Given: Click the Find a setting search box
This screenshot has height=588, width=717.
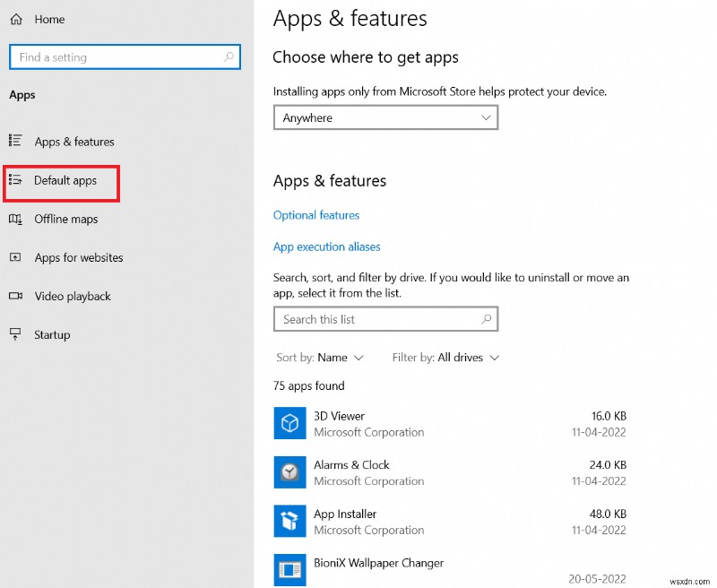Looking at the screenshot, I should click(x=125, y=56).
